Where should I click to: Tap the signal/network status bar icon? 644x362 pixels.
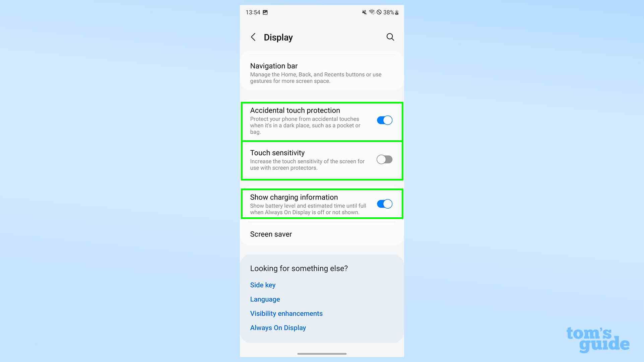click(372, 12)
